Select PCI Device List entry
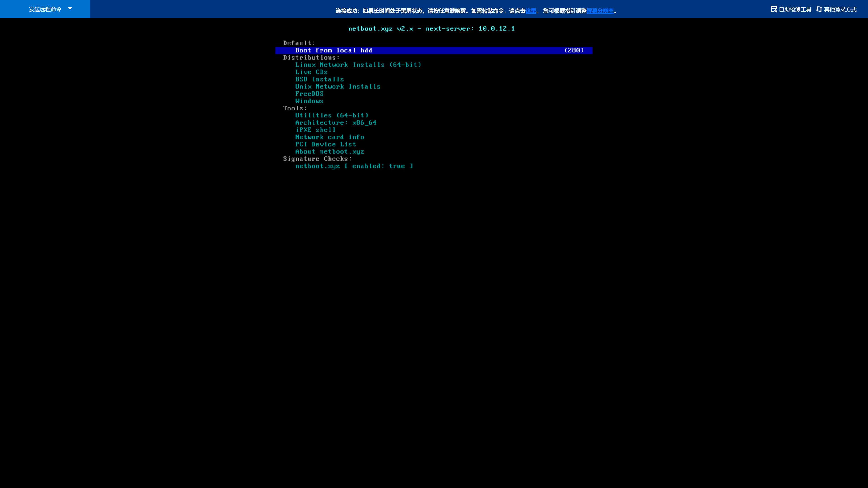The width and height of the screenshot is (868, 488). [325, 145]
